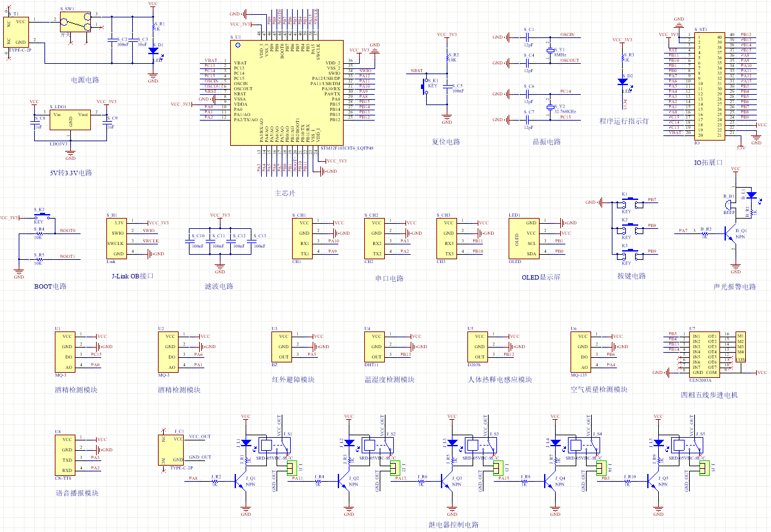Viewport: 771px width, 532px height.
Task: Select the K3 push button symbol
Action: click(x=629, y=253)
